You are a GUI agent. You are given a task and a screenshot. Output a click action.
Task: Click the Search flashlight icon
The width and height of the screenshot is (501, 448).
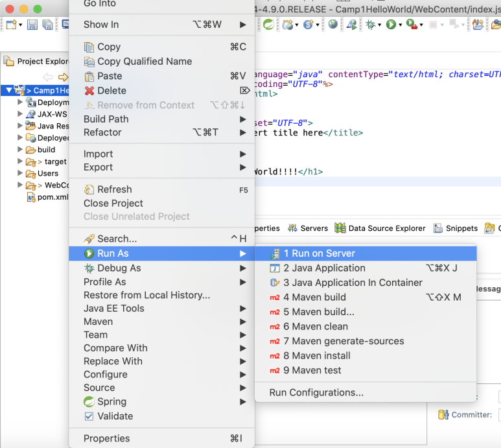pos(89,239)
